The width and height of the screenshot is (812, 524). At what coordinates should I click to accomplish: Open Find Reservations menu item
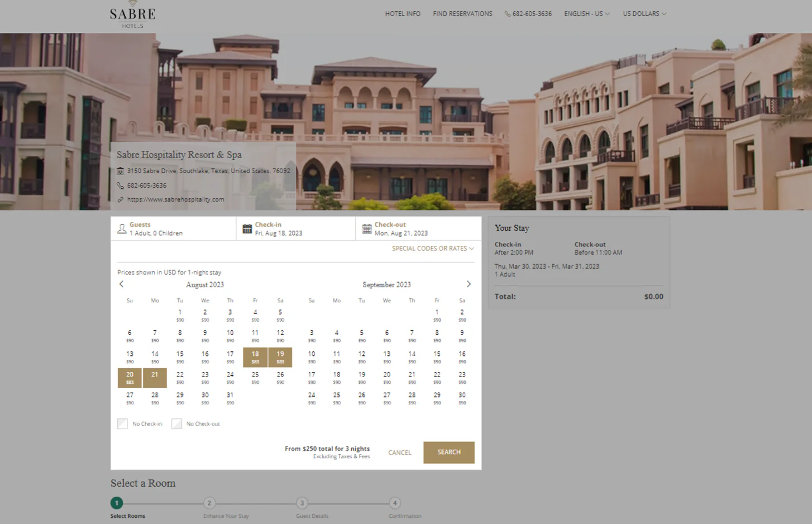click(462, 14)
